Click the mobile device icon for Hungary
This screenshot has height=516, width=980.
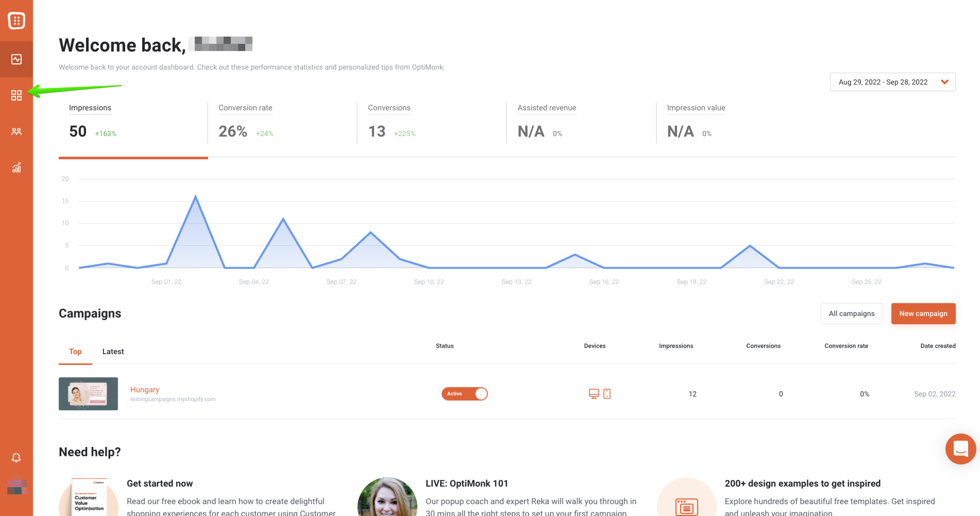pos(607,394)
